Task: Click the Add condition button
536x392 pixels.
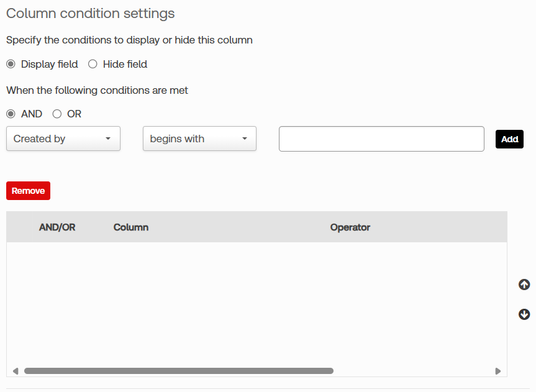Action: pos(509,139)
